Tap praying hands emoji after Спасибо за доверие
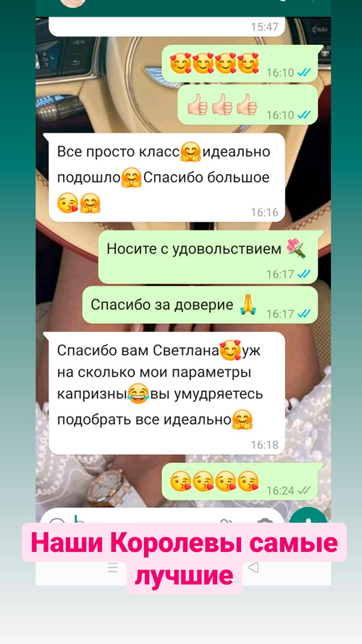 pyautogui.click(x=248, y=305)
